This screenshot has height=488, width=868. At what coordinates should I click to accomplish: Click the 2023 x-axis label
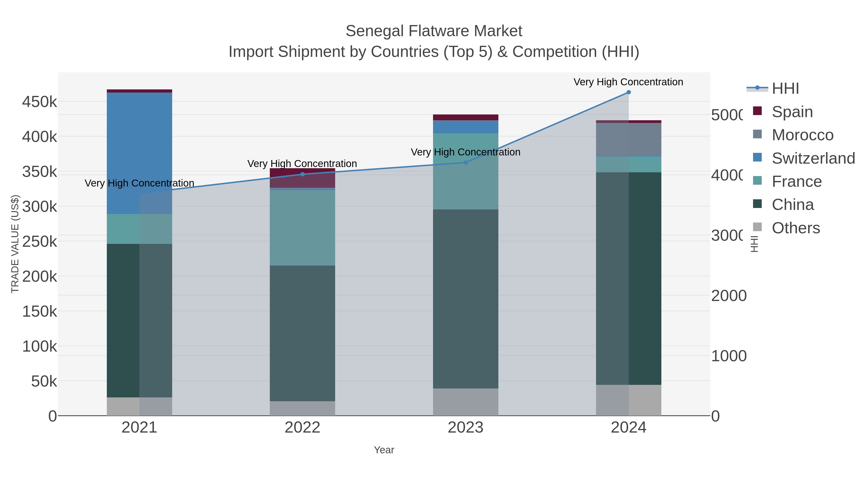(466, 427)
